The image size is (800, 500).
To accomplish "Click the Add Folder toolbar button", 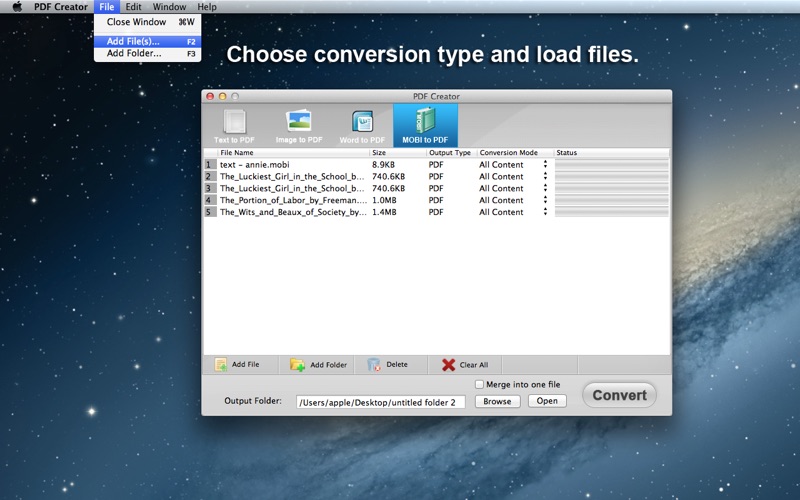I will tap(317, 364).
